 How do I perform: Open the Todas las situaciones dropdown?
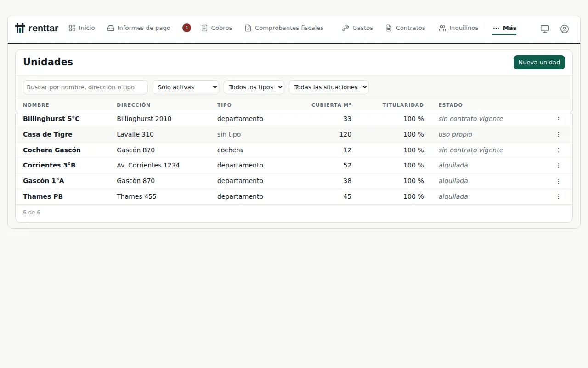(329, 87)
